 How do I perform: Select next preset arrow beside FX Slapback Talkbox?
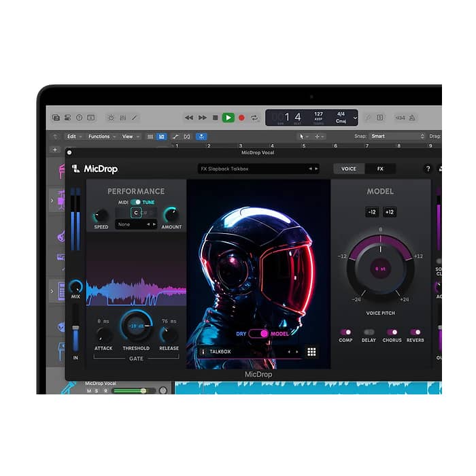[x=316, y=169]
